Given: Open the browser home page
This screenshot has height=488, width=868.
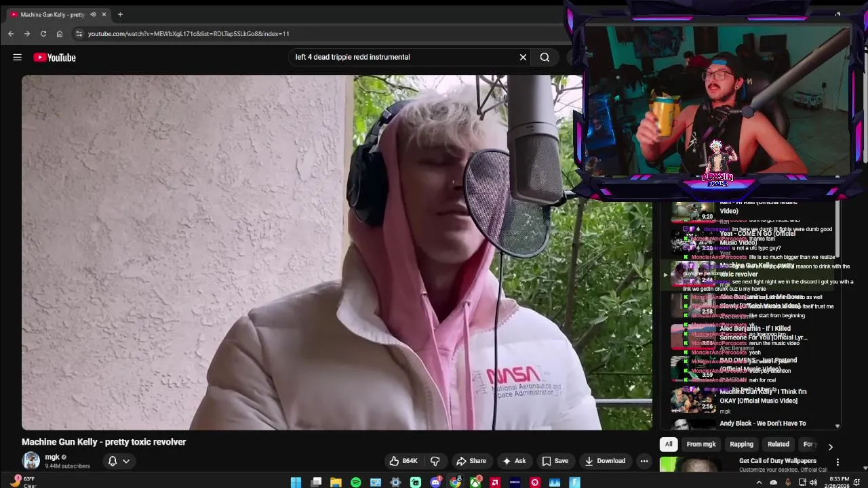Looking at the screenshot, I should 60,34.
